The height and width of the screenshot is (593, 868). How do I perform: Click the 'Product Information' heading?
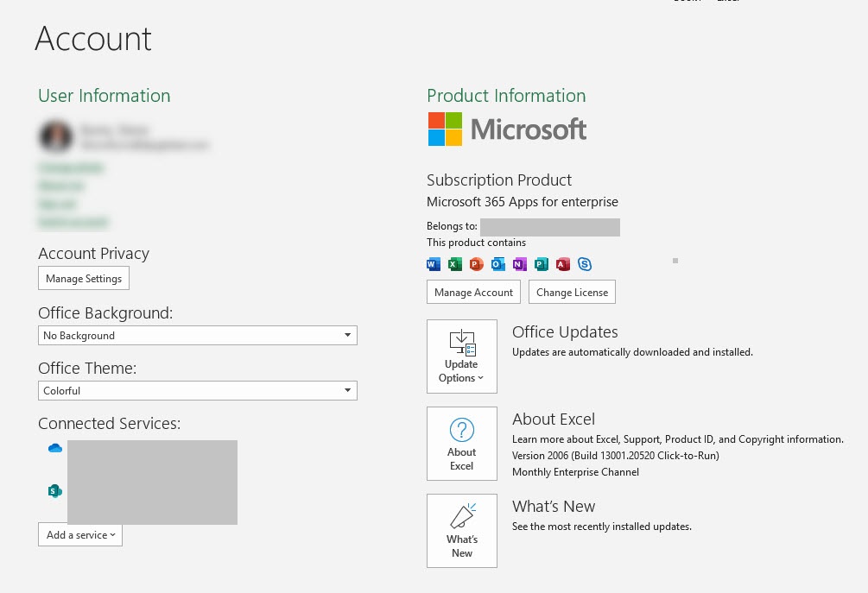coord(506,96)
